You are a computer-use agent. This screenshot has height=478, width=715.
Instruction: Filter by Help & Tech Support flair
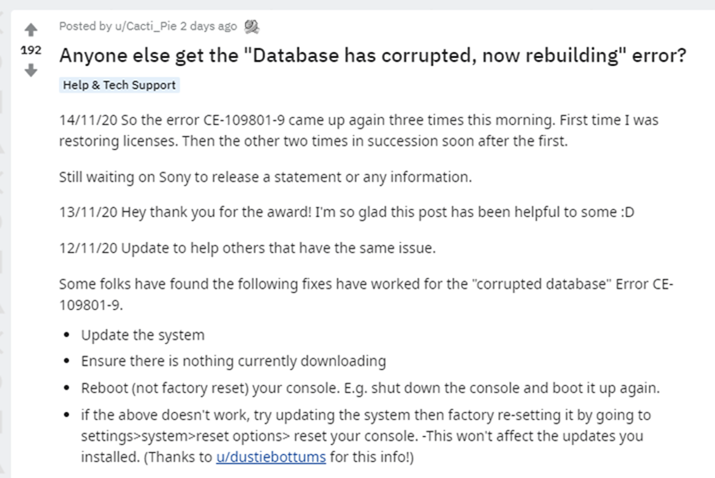[119, 85]
